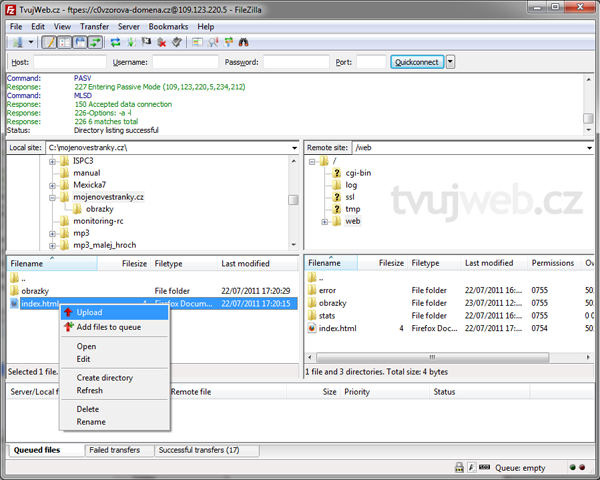
Task: Focus the Port input field
Action: 371,62
